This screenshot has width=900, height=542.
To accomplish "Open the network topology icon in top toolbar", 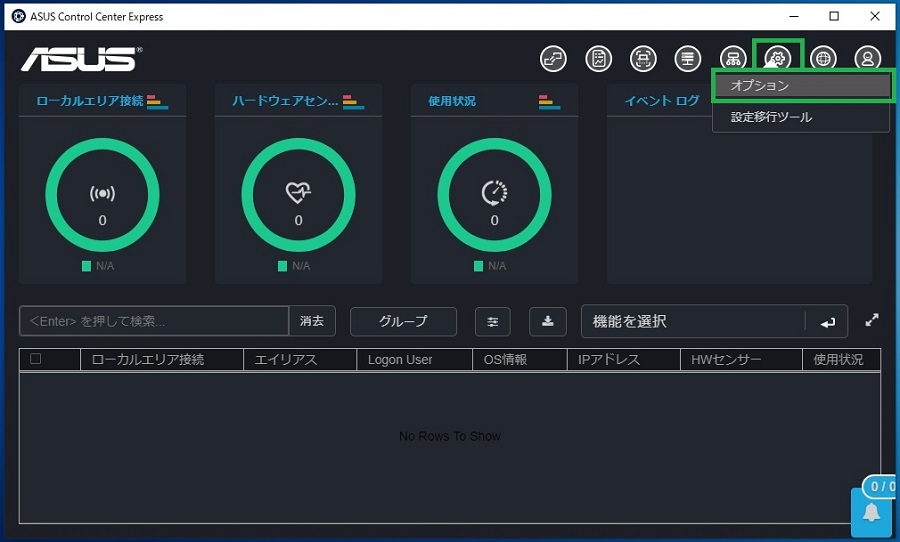I will coord(733,59).
